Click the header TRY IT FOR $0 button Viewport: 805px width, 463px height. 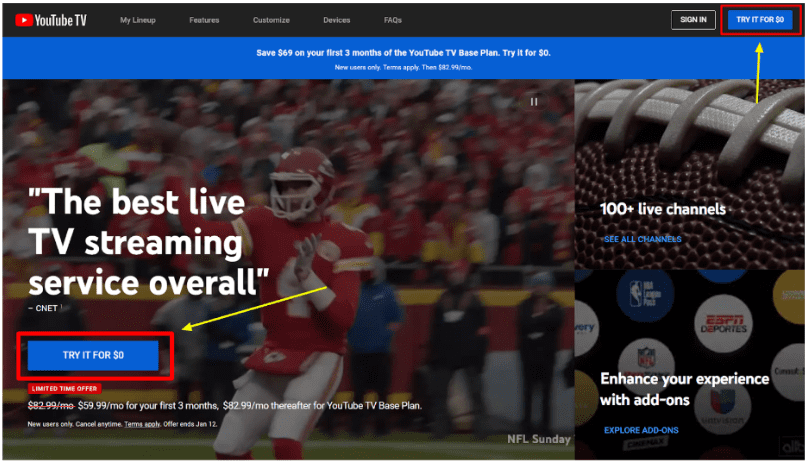[760, 20]
